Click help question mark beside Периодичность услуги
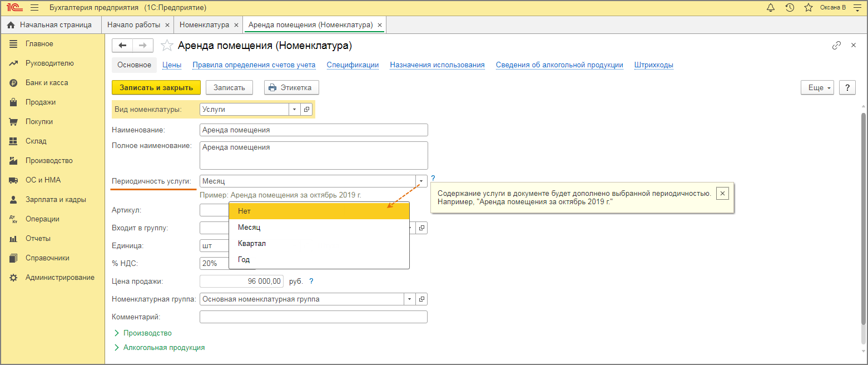Screen dimensions: 868x365 (x=433, y=178)
